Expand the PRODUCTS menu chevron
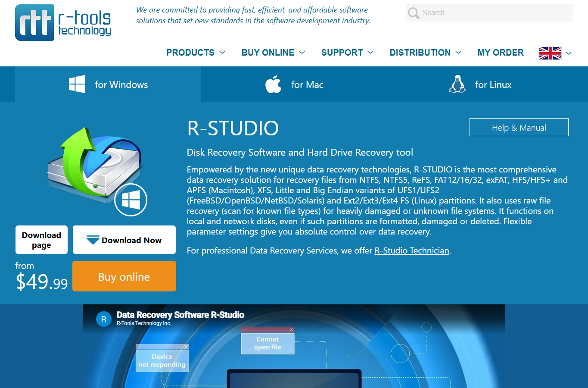 point(222,53)
